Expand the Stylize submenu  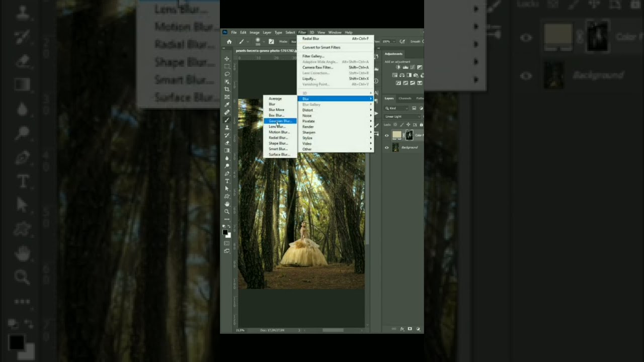[x=336, y=138]
